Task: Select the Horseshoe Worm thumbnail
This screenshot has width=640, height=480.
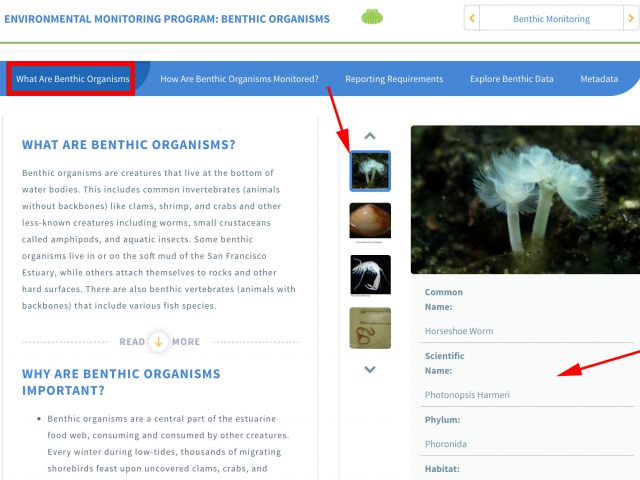Action: pyautogui.click(x=370, y=171)
